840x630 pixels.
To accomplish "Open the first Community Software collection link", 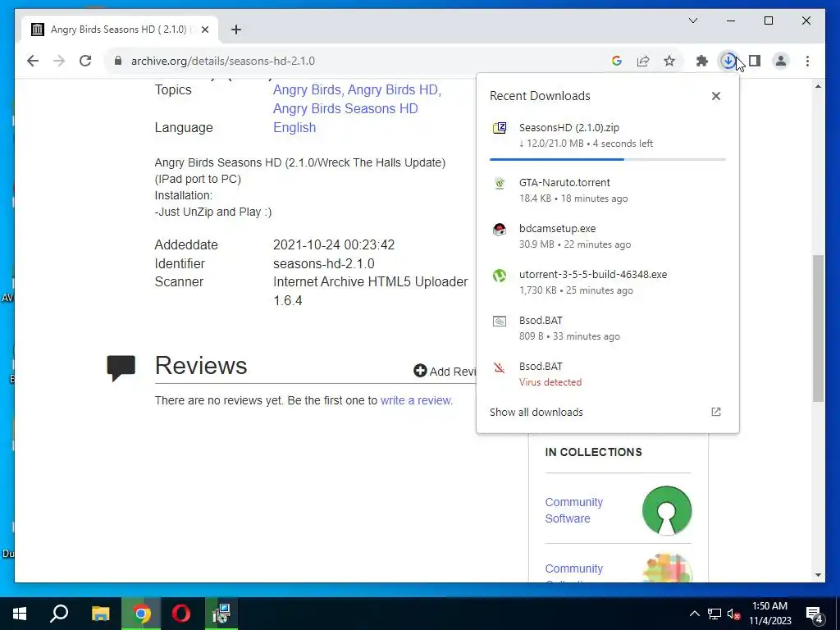I will point(573,510).
